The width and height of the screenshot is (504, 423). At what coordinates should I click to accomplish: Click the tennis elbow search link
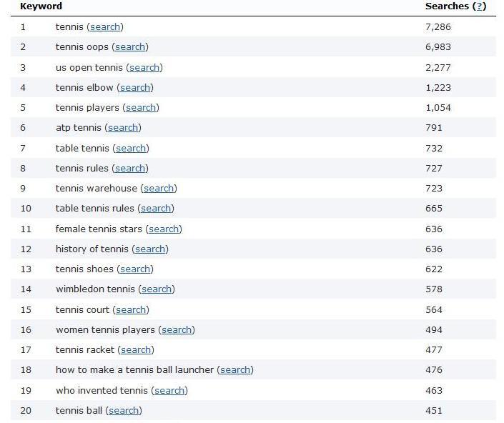[134, 88]
